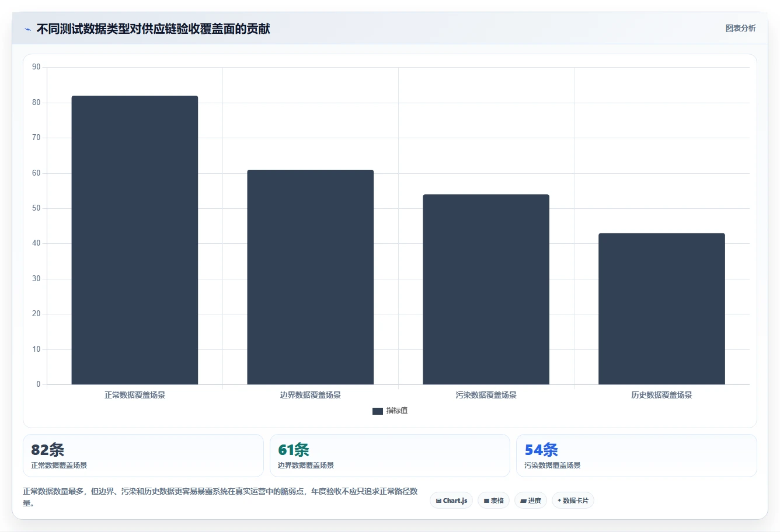
Task: Click the 指标值 legend label
Action: pos(397,411)
